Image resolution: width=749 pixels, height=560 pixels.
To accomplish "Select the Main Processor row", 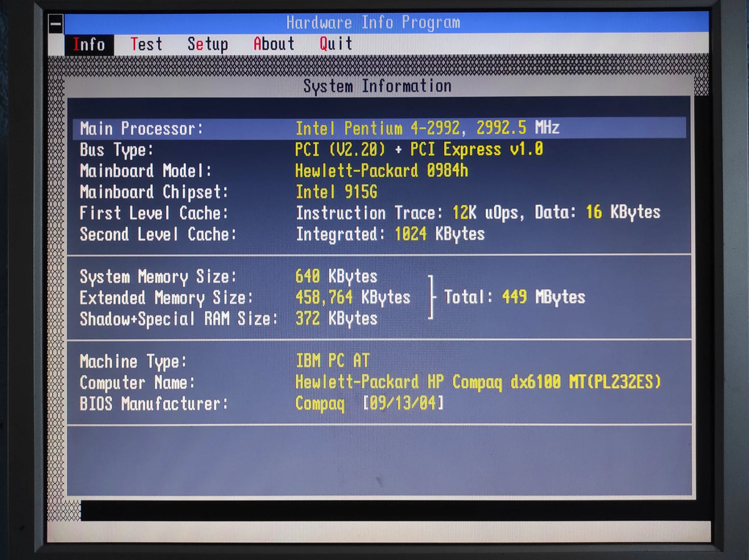I will point(379,128).
